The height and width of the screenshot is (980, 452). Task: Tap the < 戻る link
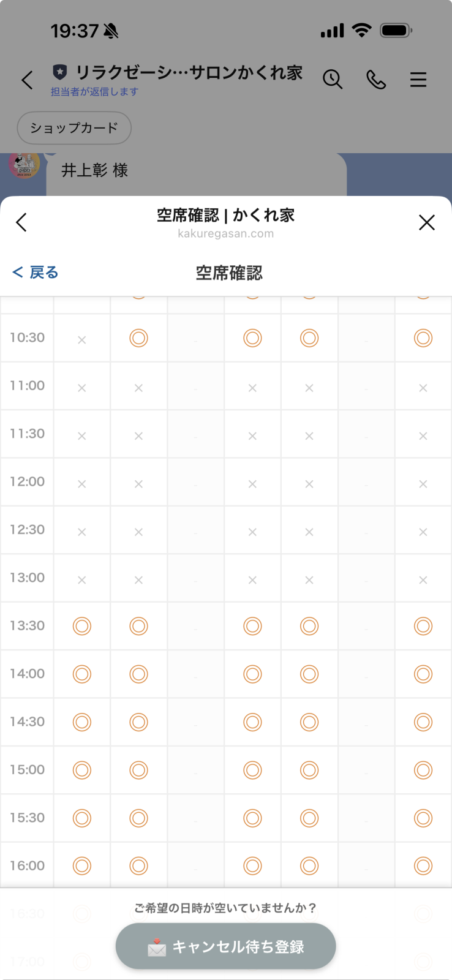pyautogui.click(x=36, y=273)
